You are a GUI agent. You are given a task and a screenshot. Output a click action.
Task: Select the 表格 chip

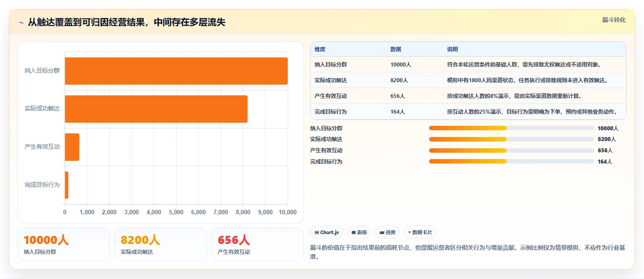pyautogui.click(x=359, y=232)
